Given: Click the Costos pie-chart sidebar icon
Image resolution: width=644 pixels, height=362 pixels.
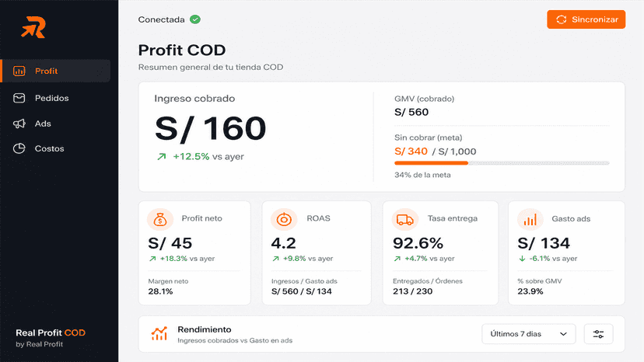Looking at the screenshot, I should 19,148.
